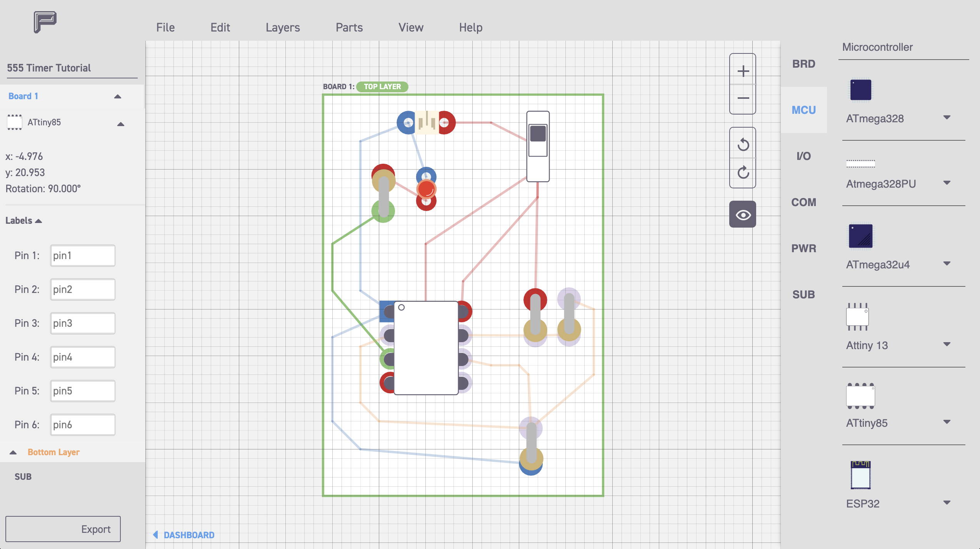Viewport: 980px width, 549px height.
Task: Click the ATmega328 chip icon
Action: (x=860, y=90)
